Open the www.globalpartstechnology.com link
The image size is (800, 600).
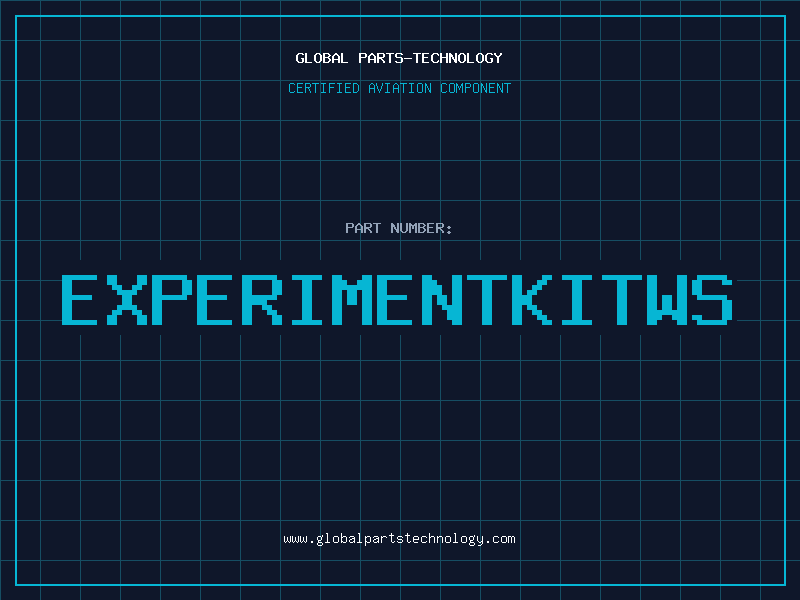(399, 539)
